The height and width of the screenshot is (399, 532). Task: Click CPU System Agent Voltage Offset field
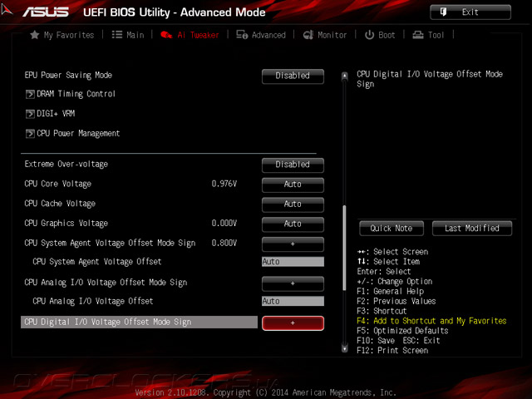(293, 262)
